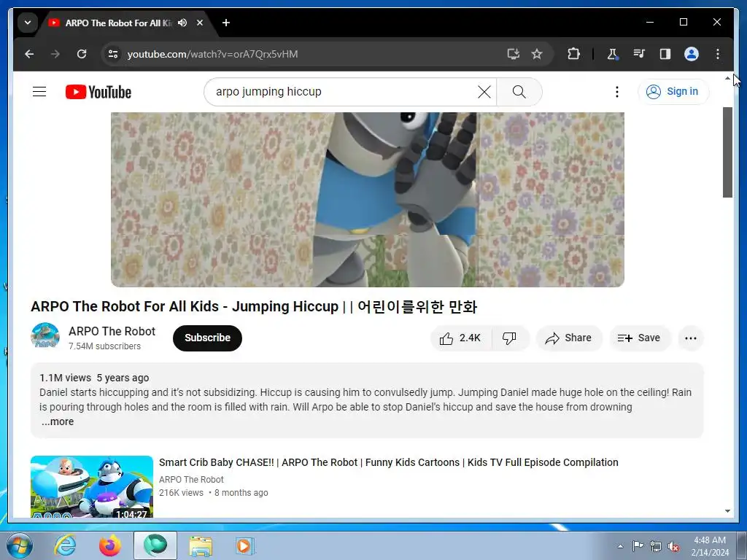Open Smart Crib Baby CHASE video title

pyautogui.click(x=388, y=462)
